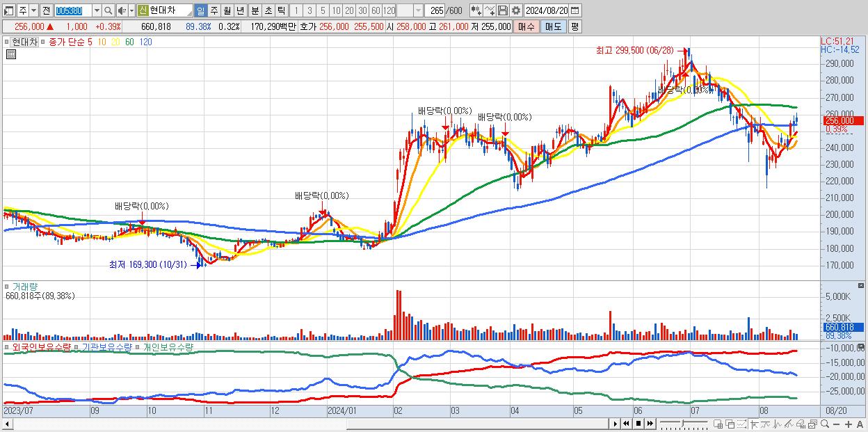This screenshot has height=432, width=868.
Task: Click the crosshair cursor tool icon
Action: coord(754,424)
